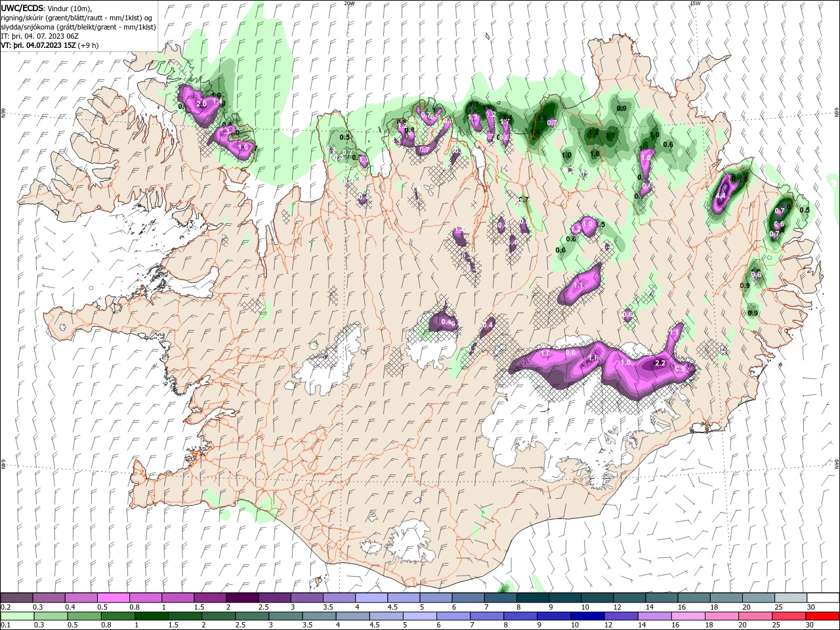840x630 pixels.
Task: Select the dark teal 9 swatch in the upper legend row
Action: (x=565, y=598)
